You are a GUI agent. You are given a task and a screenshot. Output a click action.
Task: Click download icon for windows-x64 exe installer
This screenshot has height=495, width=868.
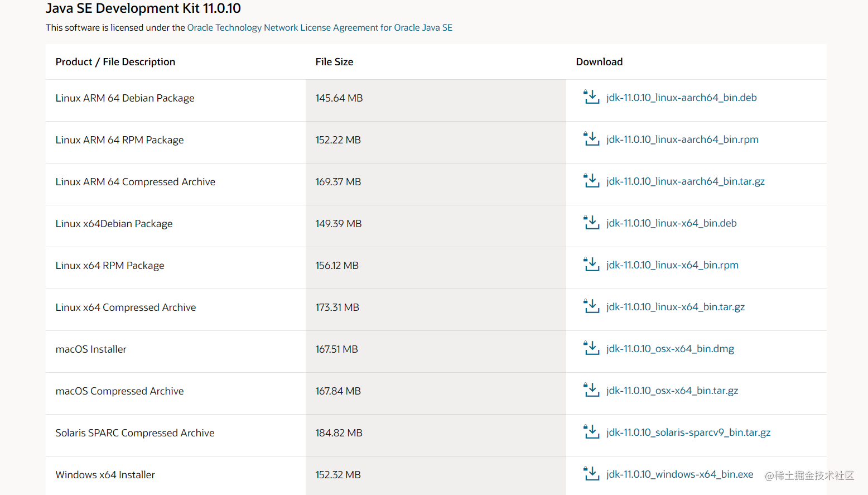pos(591,474)
